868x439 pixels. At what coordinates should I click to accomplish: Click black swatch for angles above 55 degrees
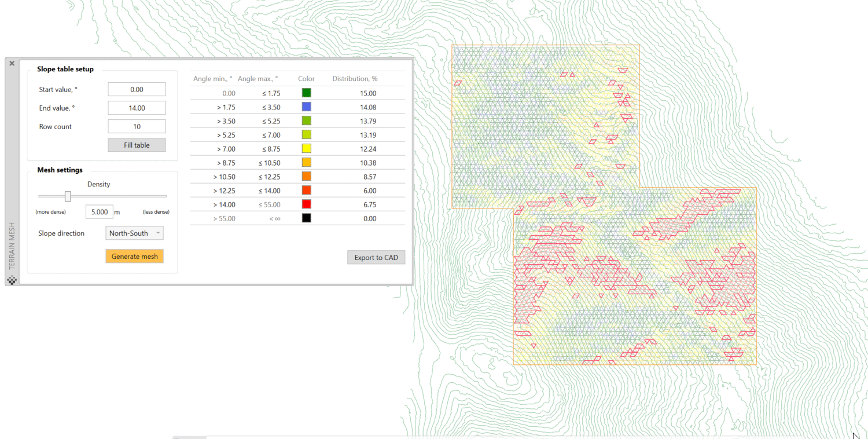tap(306, 217)
